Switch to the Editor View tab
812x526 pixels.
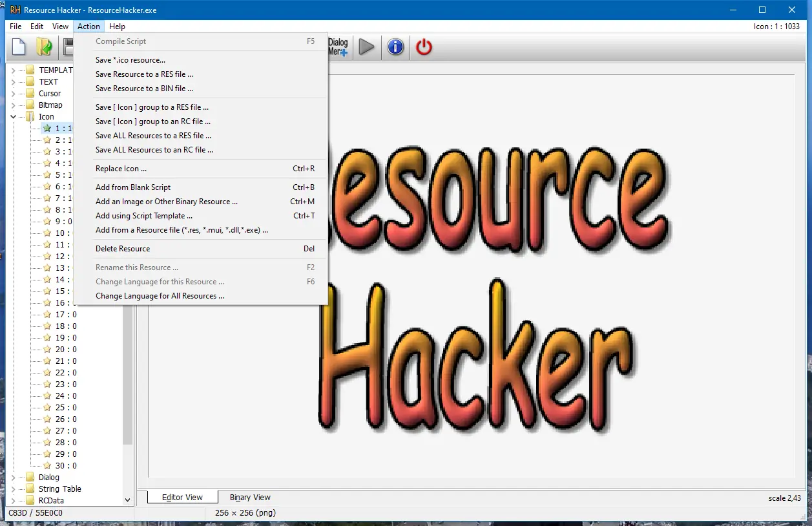182,498
